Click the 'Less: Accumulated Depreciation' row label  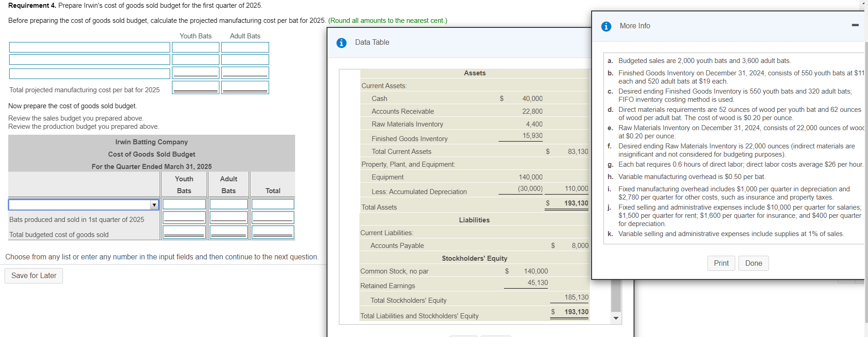point(419,192)
